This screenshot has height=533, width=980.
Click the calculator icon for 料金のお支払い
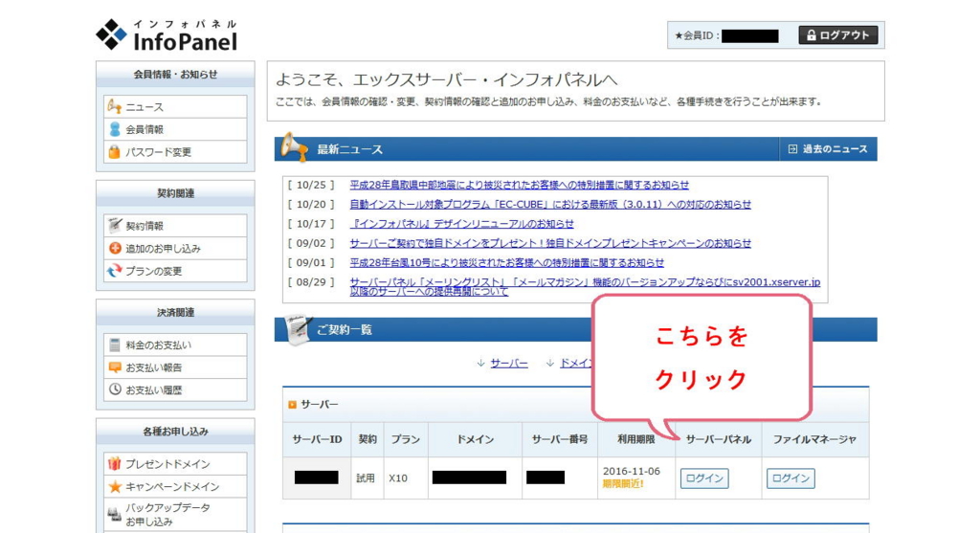pyautogui.click(x=115, y=344)
